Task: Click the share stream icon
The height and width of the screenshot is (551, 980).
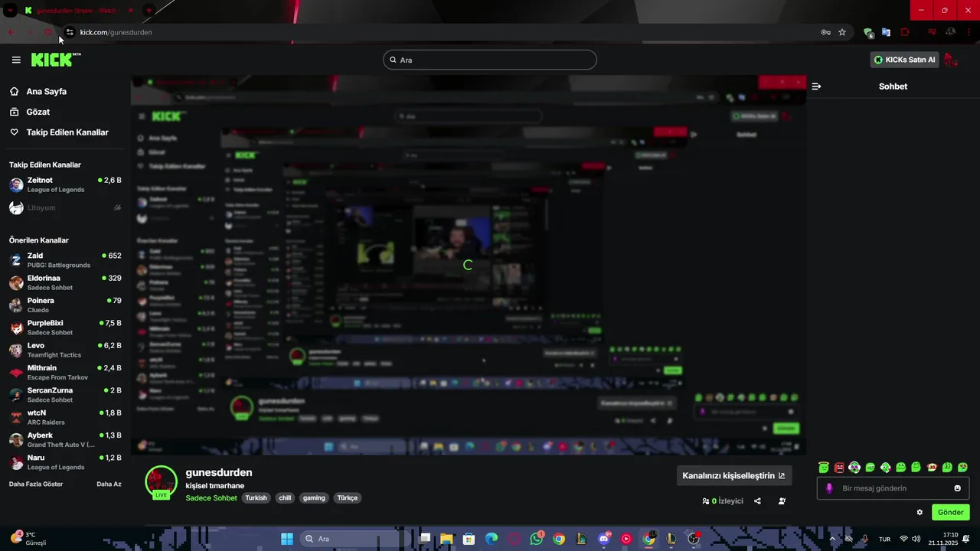Action: pos(757,501)
